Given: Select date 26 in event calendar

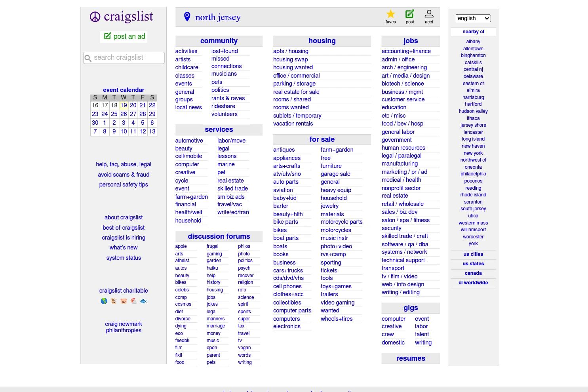Looking at the screenshot, I should (x=124, y=114).
